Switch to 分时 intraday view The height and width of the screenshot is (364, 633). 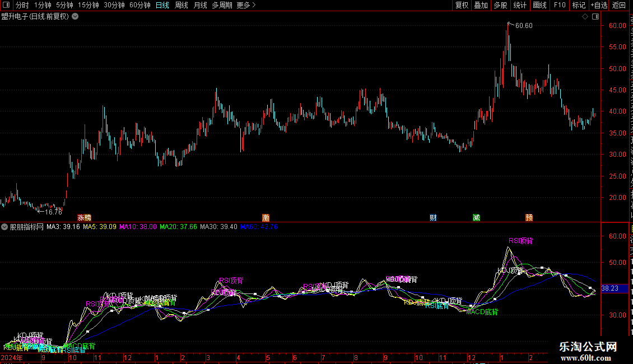[22, 5]
